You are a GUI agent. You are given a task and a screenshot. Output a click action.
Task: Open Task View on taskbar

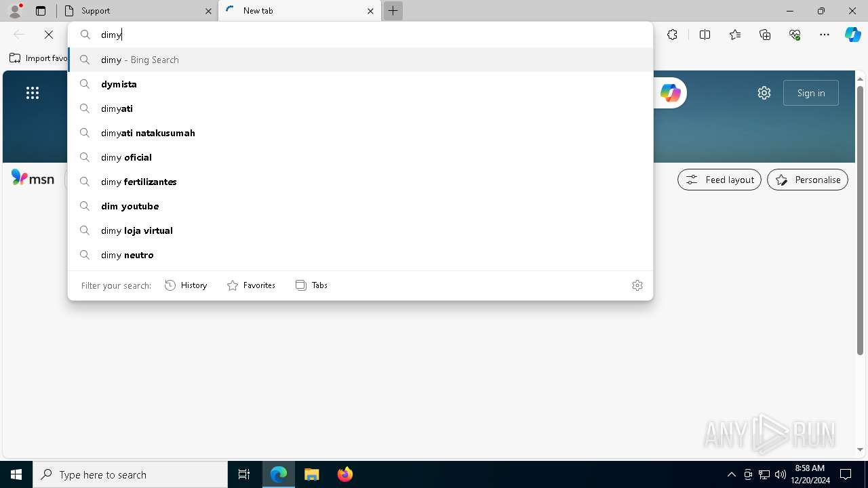click(x=244, y=474)
